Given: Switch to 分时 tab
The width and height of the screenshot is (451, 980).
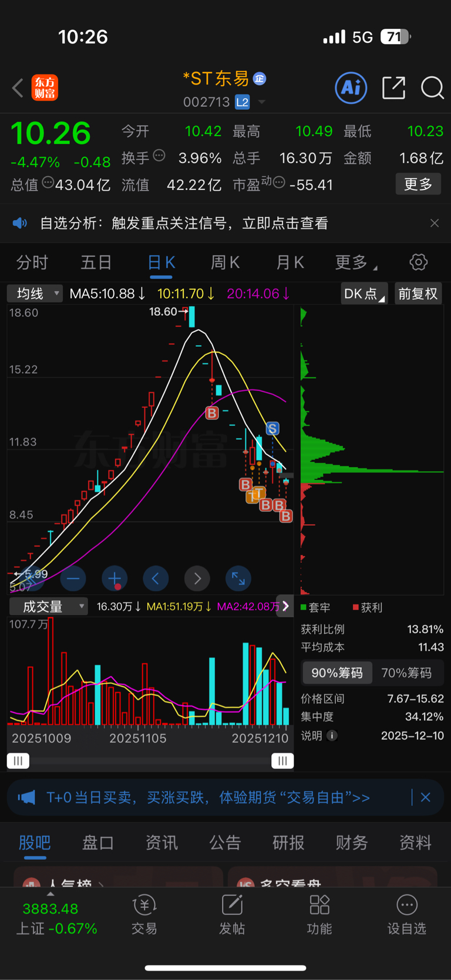Looking at the screenshot, I should click(x=32, y=262).
